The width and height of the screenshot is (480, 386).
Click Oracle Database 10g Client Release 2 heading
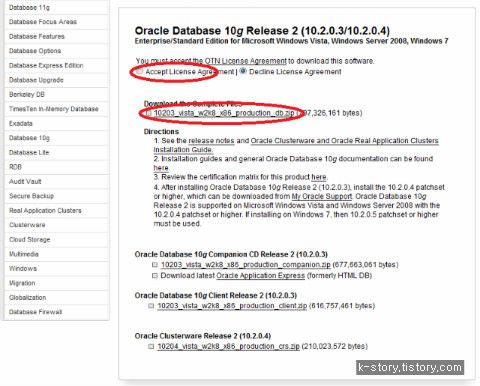(216, 295)
